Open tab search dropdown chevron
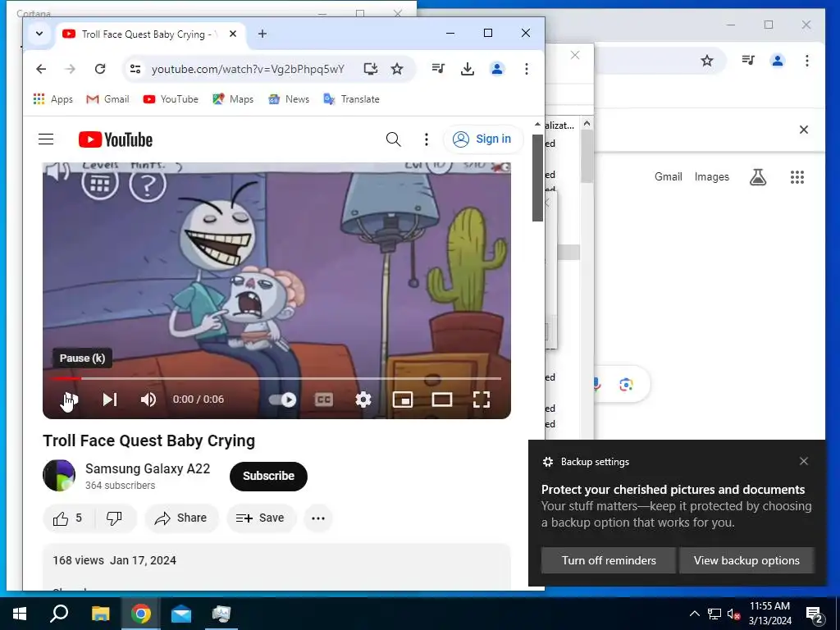The width and height of the screenshot is (840, 630). click(39, 34)
